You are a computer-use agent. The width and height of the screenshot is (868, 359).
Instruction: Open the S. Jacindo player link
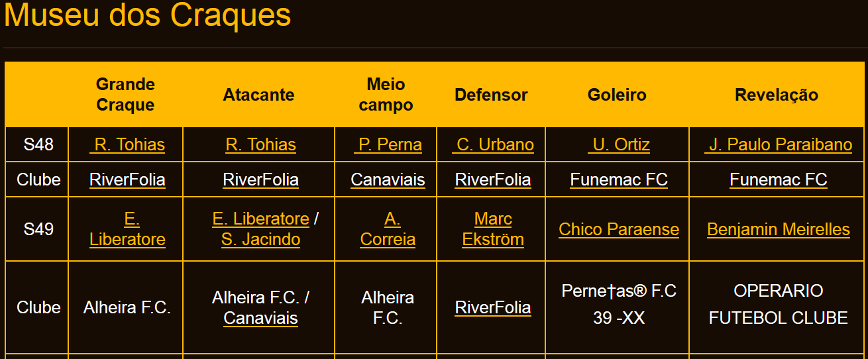coord(260,239)
